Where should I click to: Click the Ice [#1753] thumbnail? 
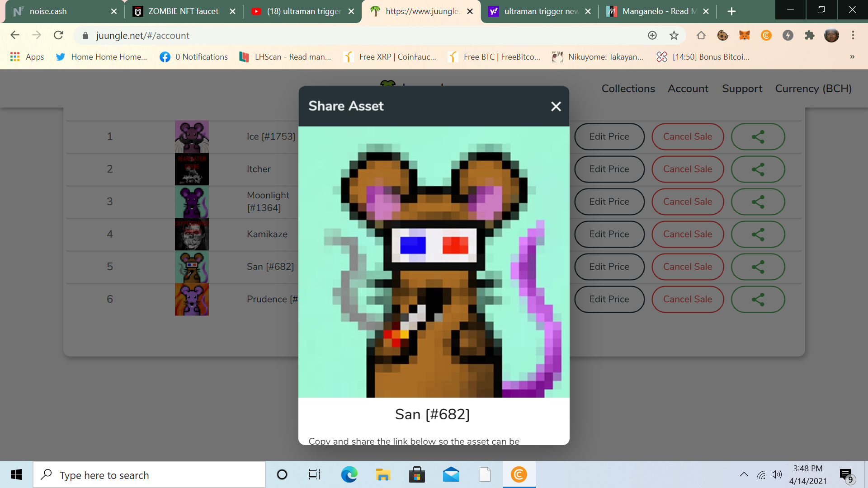[192, 136]
